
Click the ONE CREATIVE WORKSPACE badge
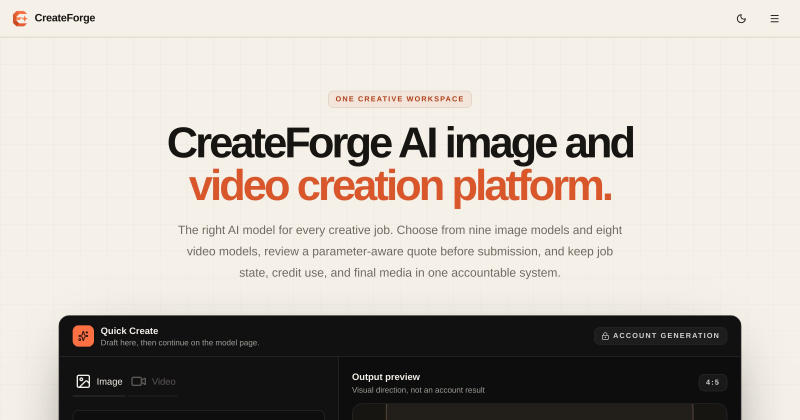tap(400, 99)
